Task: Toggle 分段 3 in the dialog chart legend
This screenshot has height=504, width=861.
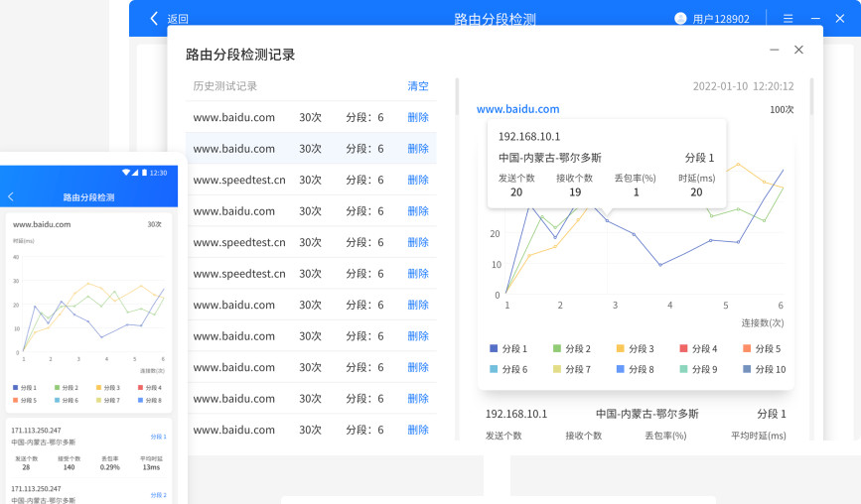Action: [636, 348]
